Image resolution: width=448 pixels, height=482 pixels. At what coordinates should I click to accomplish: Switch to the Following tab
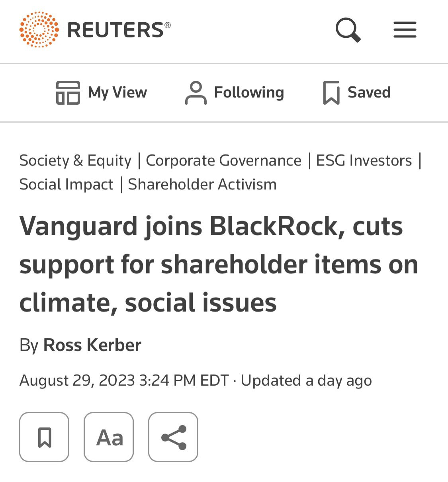249,92
